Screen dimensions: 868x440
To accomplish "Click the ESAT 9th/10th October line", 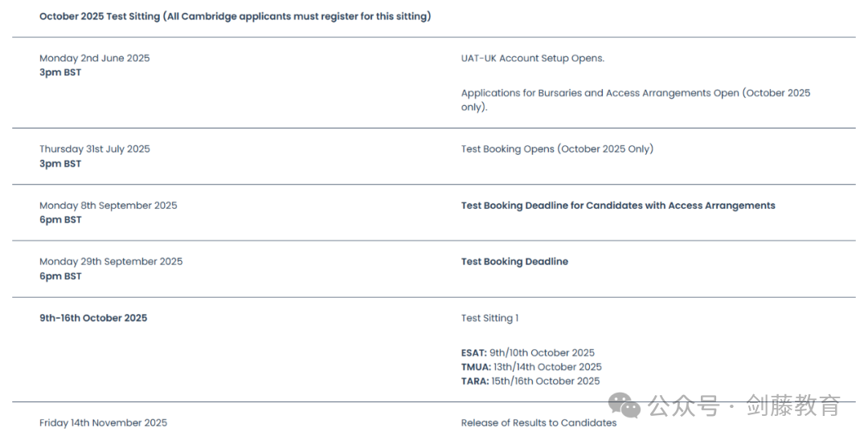I will pyautogui.click(x=527, y=352).
